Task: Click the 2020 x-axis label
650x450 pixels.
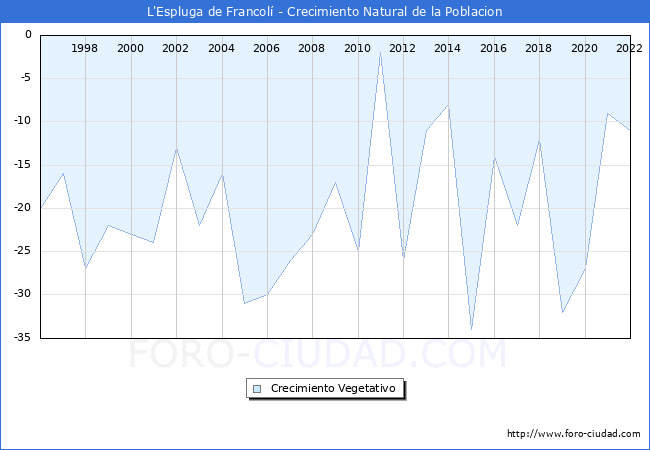Action: tap(584, 48)
